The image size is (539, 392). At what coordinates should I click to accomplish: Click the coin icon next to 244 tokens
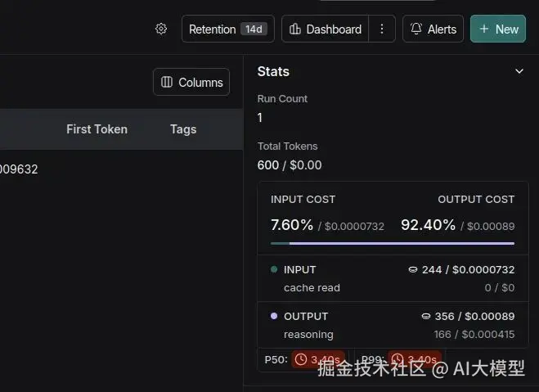click(x=413, y=269)
